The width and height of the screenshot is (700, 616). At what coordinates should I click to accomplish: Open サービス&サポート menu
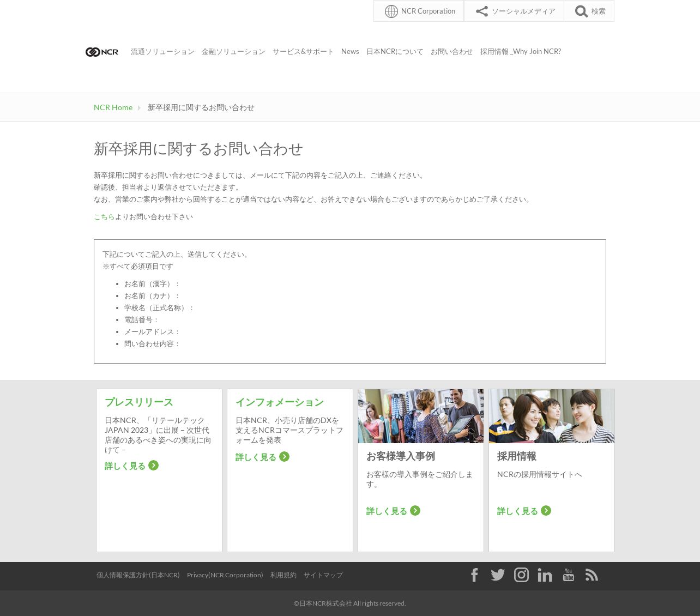tap(303, 52)
